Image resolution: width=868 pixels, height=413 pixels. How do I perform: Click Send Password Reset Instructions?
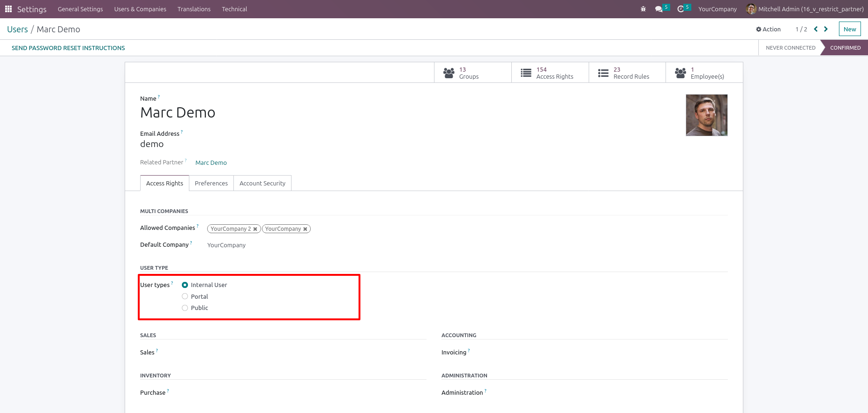tap(68, 48)
